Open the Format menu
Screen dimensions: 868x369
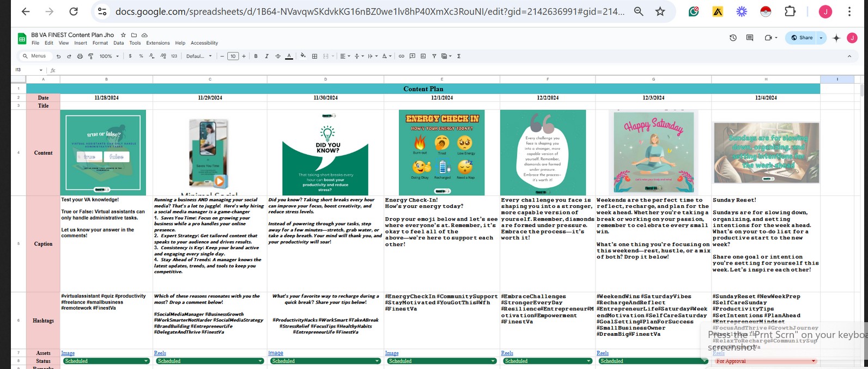pyautogui.click(x=100, y=43)
